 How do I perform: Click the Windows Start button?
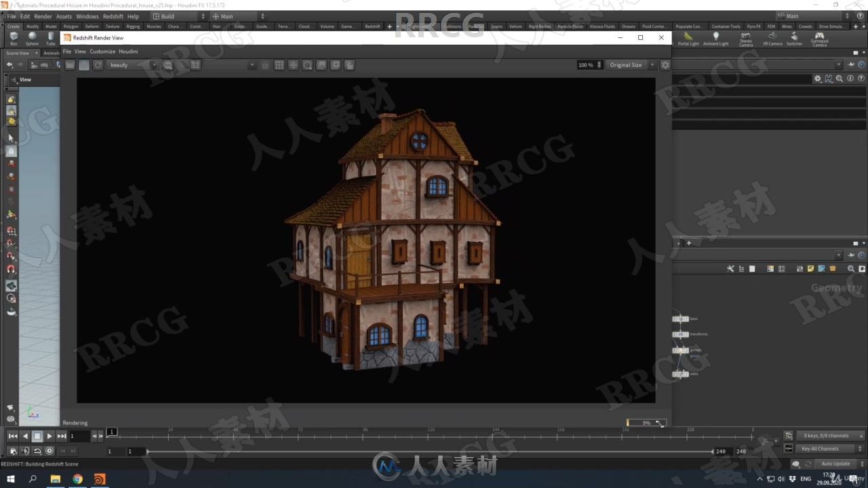click(x=11, y=479)
